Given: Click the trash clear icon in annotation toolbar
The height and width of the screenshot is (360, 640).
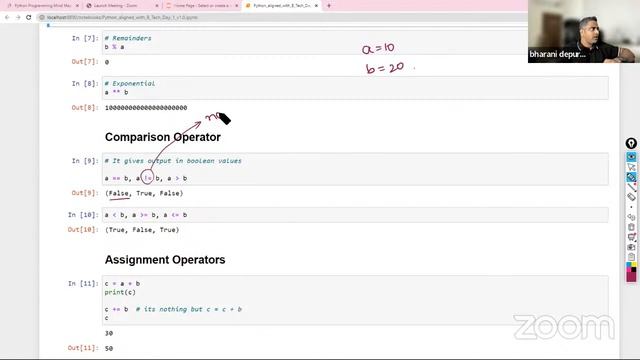Looking at the screenshot, I should 631,227.
